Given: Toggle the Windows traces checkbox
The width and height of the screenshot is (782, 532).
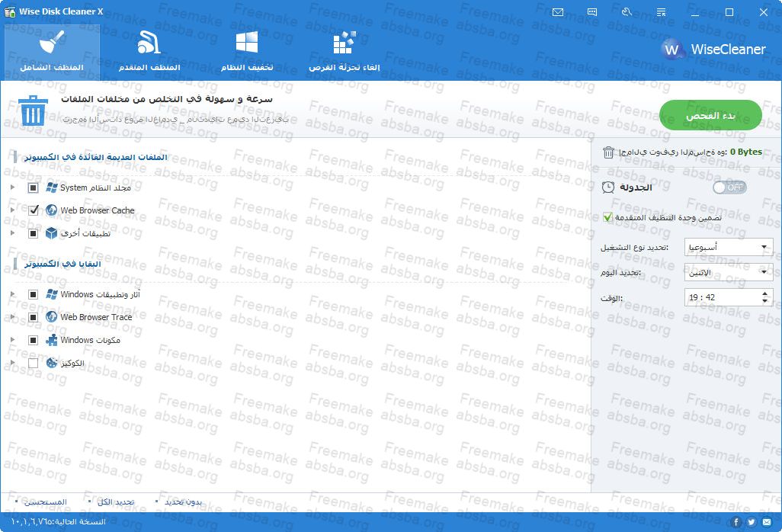Looking at the screenshot, I should point(33,294).
